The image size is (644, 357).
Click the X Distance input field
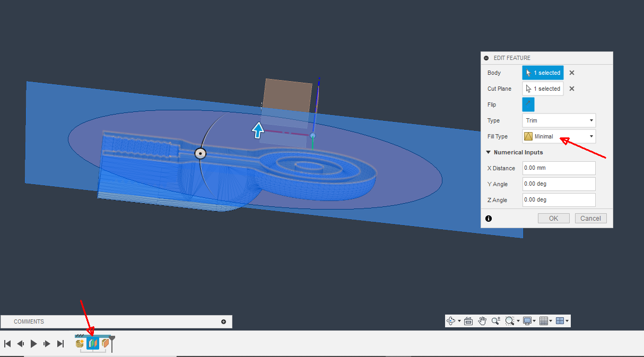click(x=559, y=168)
